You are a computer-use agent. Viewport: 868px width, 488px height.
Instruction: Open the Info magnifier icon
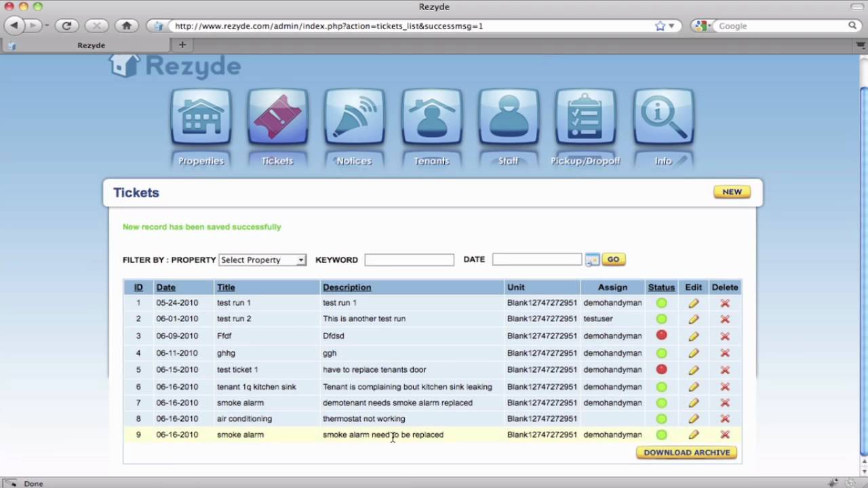[x=663, y=117]
